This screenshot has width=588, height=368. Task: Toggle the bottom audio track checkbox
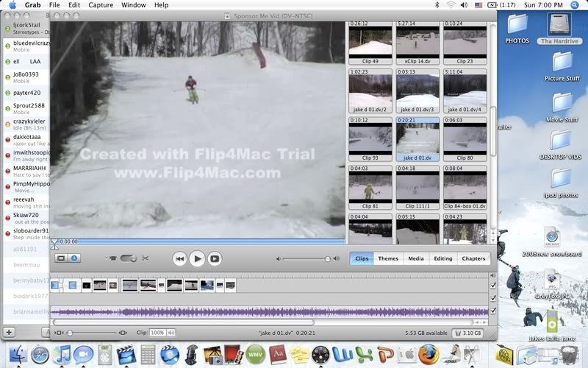tap(492, 311)
